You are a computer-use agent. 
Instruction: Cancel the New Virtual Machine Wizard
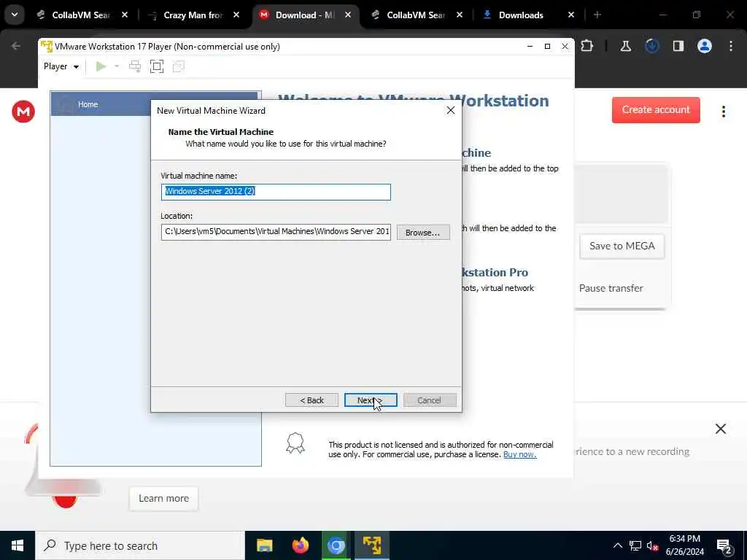coord(429,400)
